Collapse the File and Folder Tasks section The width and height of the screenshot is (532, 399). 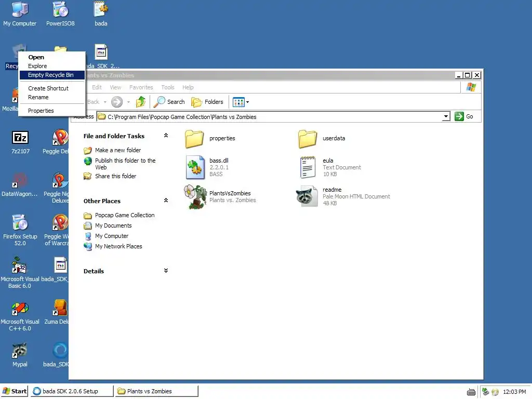[166, 136]
